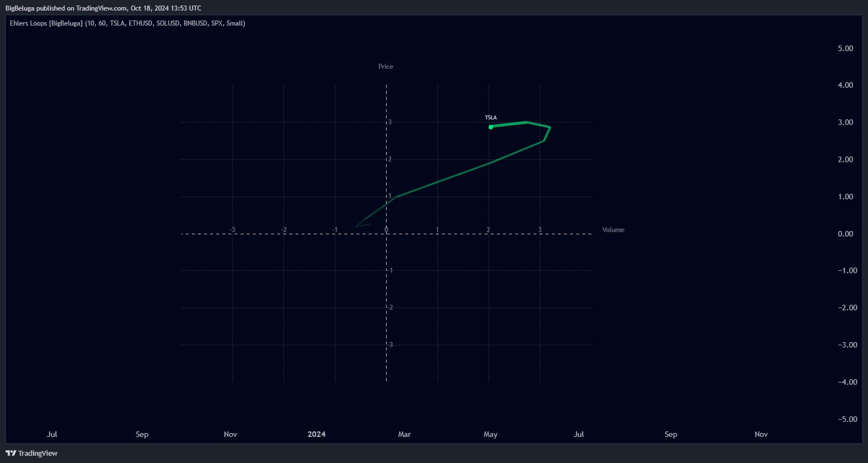
Task: Click the -3 tick on Volume axis
Action: 232,230
